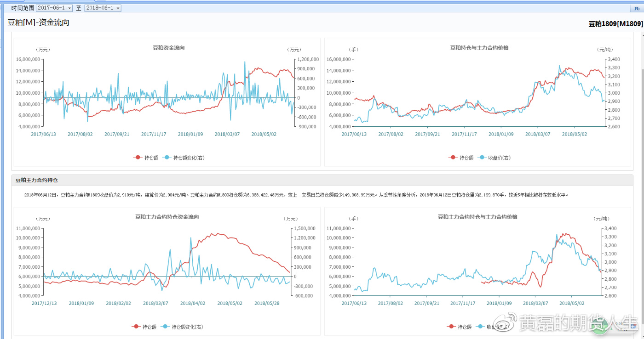
Task: Click the F5 refresh button
Action: pyautogui.click(x=637, y=8)
